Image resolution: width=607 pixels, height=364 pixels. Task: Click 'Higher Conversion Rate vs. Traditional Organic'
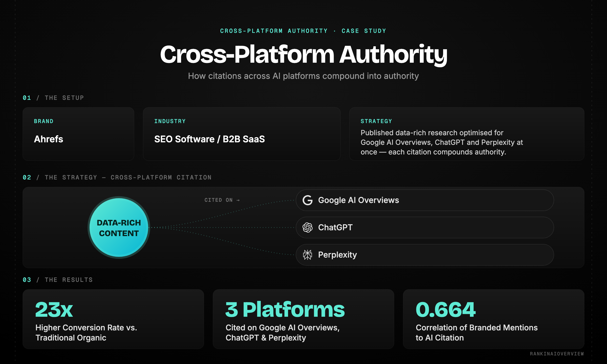[x=86, y=333]
